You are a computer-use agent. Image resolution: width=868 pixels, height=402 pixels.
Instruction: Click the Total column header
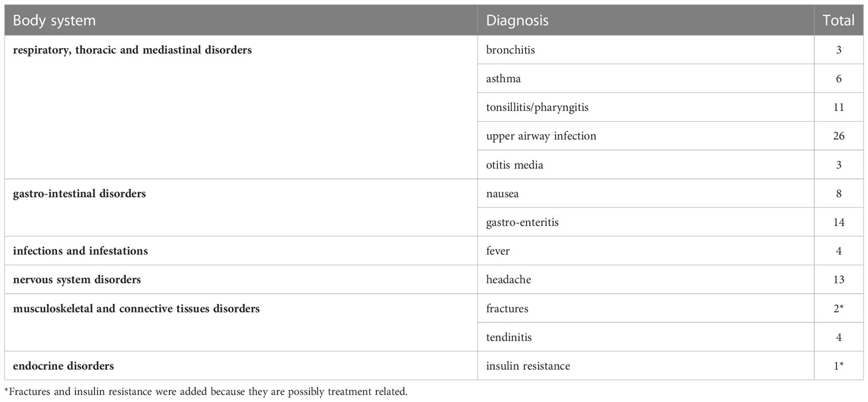(839, 20)
